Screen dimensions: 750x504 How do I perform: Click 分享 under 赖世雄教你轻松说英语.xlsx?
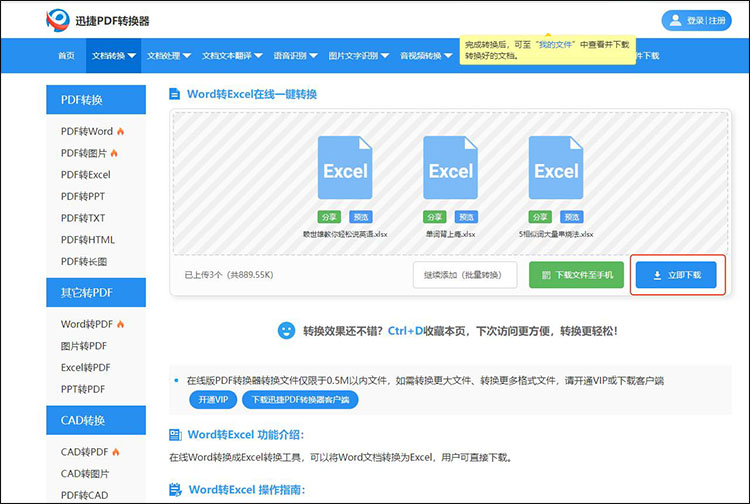[x=329, y=217]
